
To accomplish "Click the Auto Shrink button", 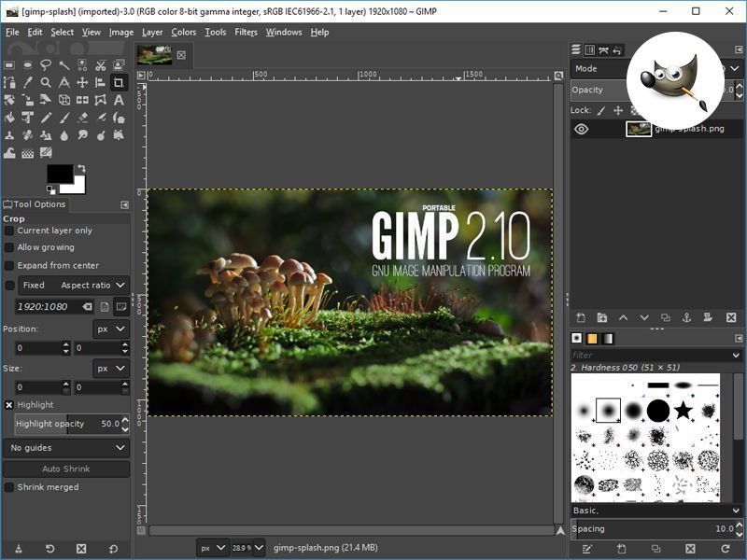I will 66,469.
